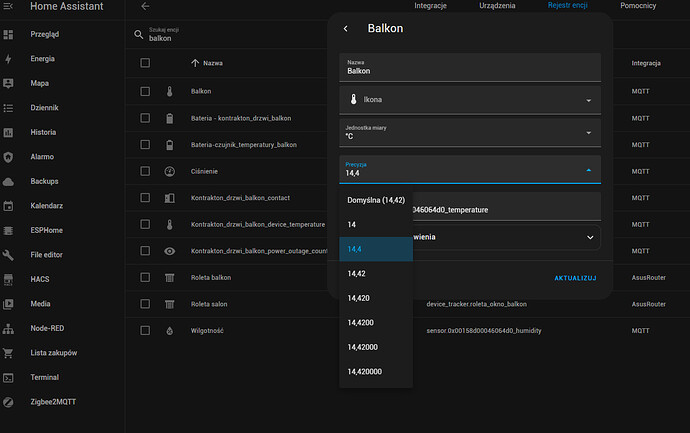Collapse the sidebar using the hamburger menu icon
This screenshot has height=433, width=690.
point(8,6)
